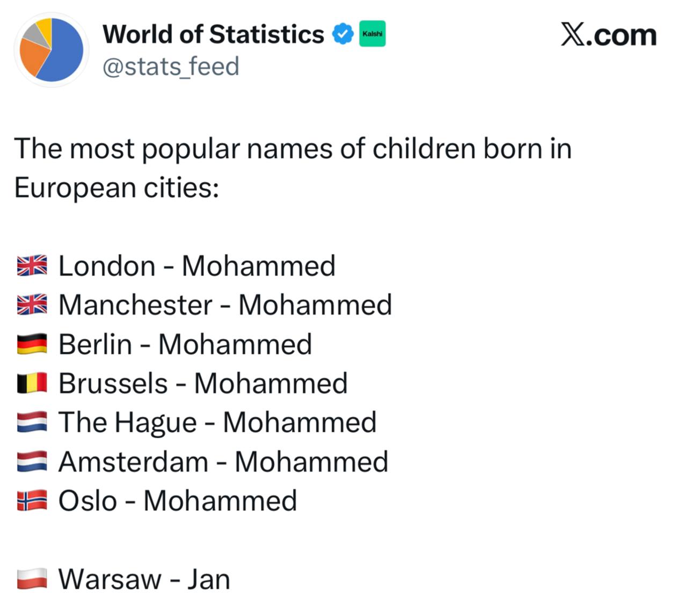Click the Amsterdam - Mohammed text
Image resolution: width=687 pixels, height=616 pixels.
click(x=223, y=462)
